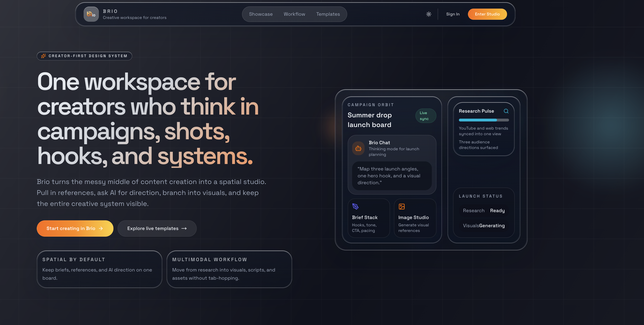Viewport: 644px width, 325px height.
Task: Select the Spatial by Default card
Action: [x=99, y=269]
